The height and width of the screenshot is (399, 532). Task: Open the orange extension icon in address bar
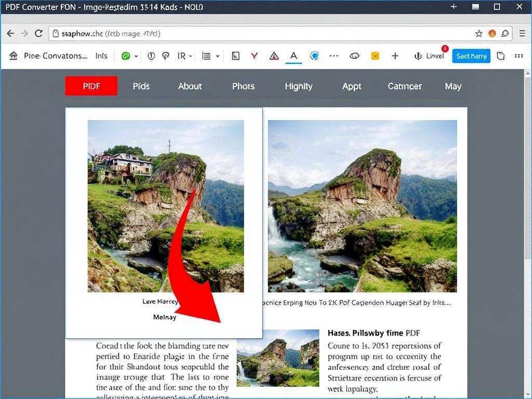(x=492, y=33)
